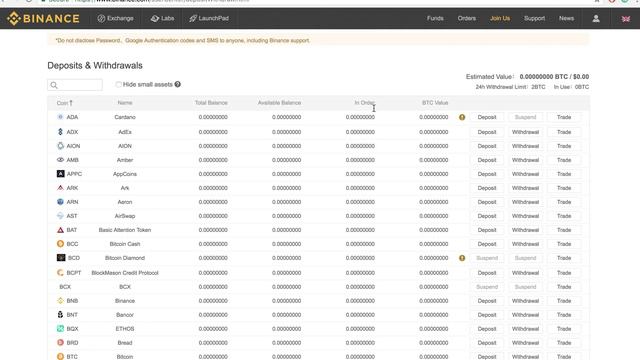Click the Estimated Value amount text
The image size is (640, 360).
tap(554, 77)
